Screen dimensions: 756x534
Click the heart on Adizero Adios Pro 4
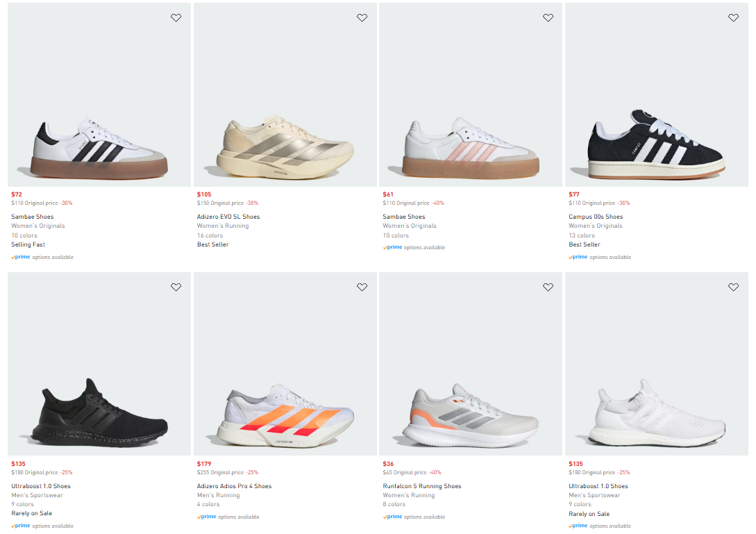point(362,286)
